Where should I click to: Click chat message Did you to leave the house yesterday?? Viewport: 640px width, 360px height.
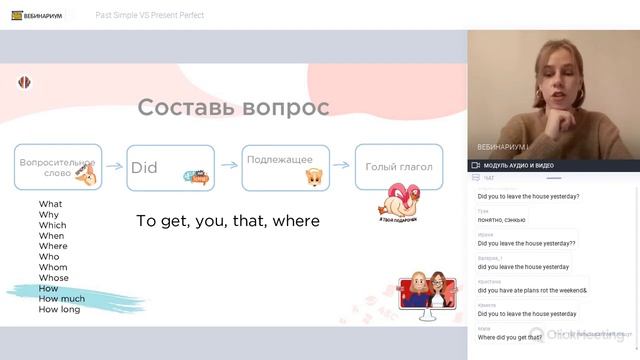[528, 196]
